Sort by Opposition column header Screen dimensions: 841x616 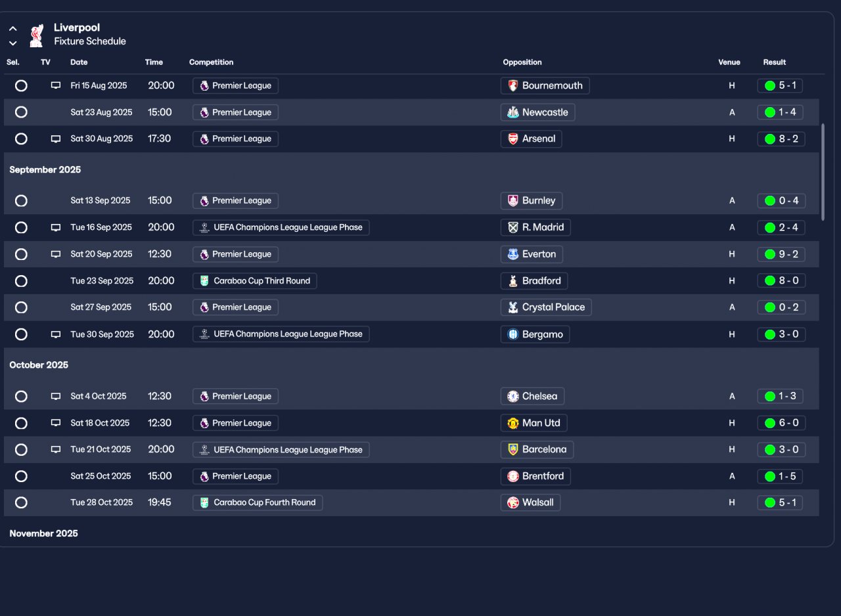[522, 62]
